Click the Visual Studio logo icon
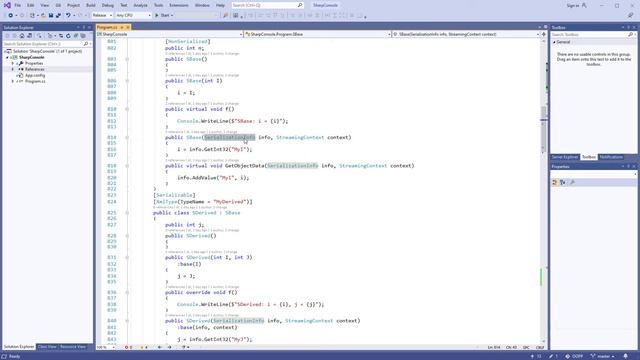Screen dimensions: 640x360 click(7, 5)
